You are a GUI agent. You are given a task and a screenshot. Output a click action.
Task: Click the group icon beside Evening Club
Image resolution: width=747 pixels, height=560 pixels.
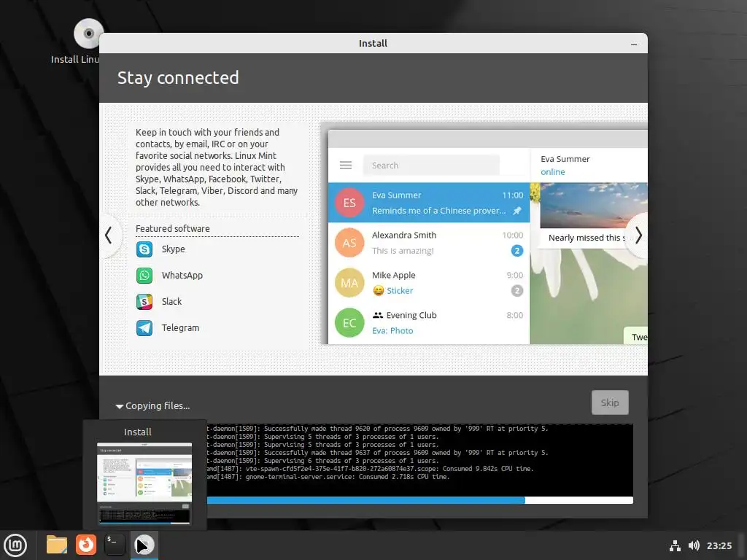coord(378,315)
